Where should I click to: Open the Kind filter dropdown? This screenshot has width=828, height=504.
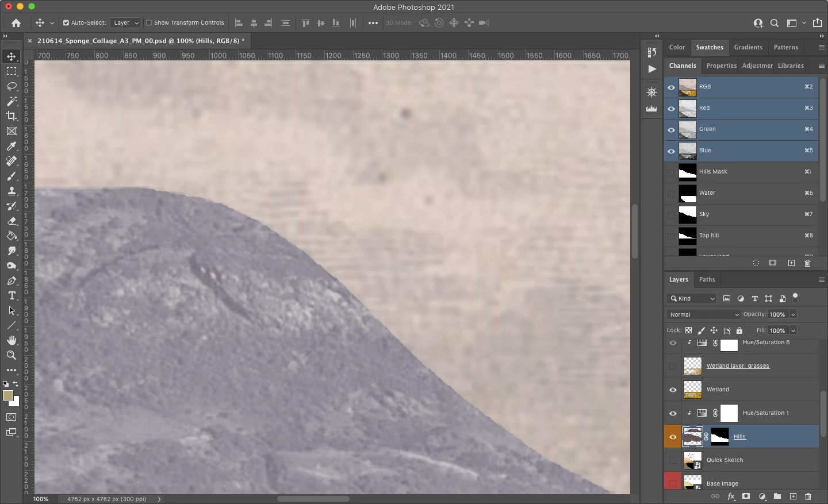[692, 298]
